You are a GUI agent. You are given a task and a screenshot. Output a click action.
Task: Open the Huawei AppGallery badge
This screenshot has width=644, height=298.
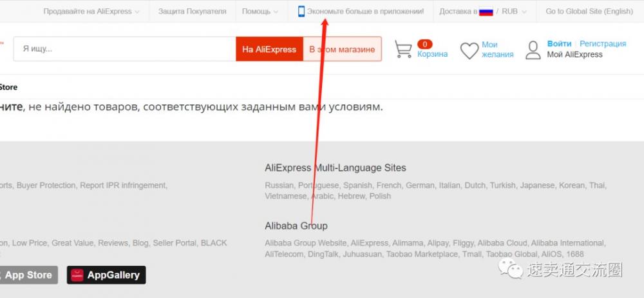point(106,275)
